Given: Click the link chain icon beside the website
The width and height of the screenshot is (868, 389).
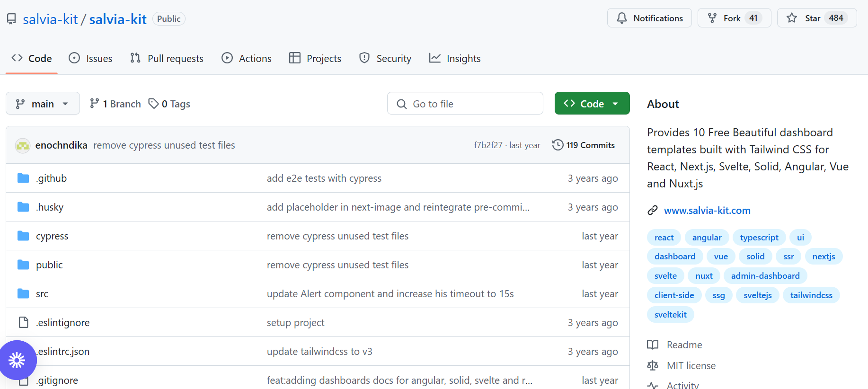Looking at the screenshot, I should coord(653,211).
